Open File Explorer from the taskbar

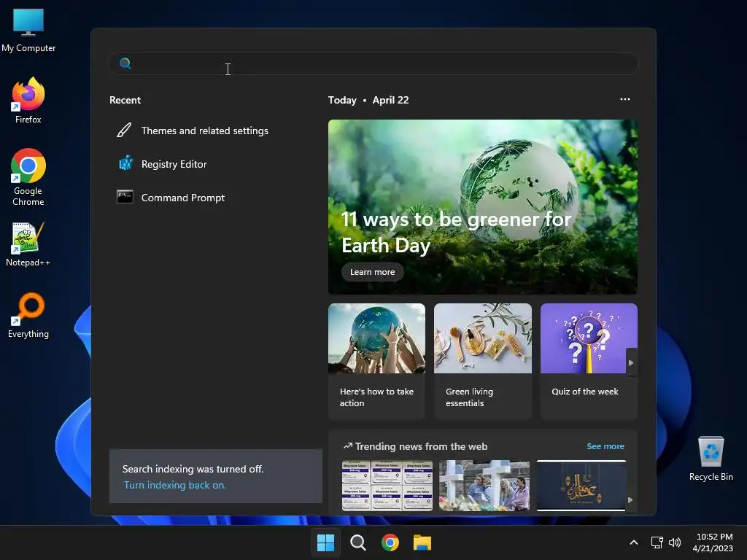click(422, 542)
